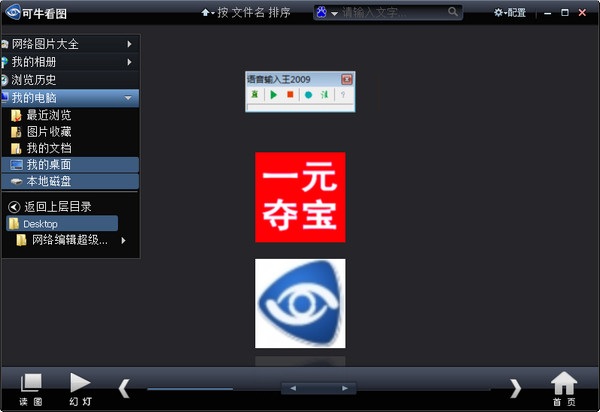
Task: Click the 本地磁盘 drive icon
Action: point(16,181)
